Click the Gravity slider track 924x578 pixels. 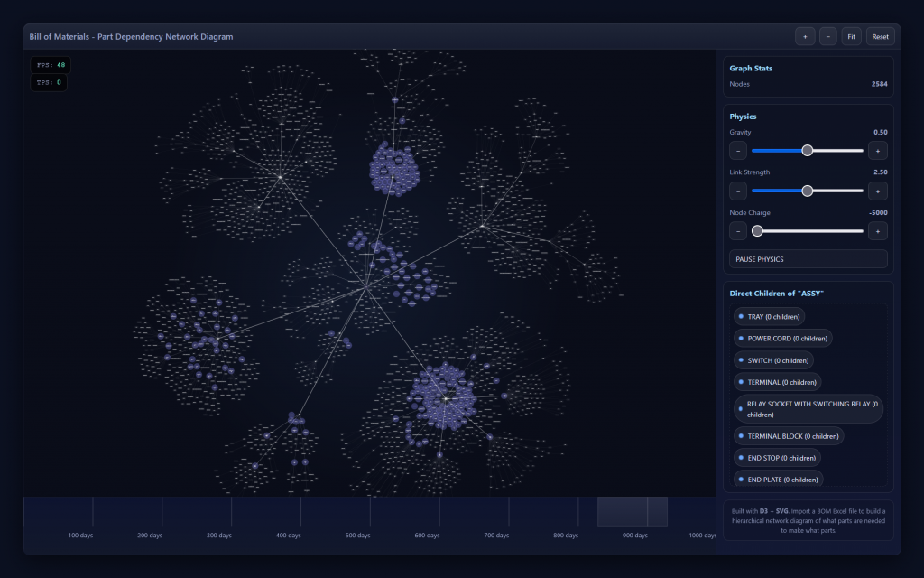(839, 151)
